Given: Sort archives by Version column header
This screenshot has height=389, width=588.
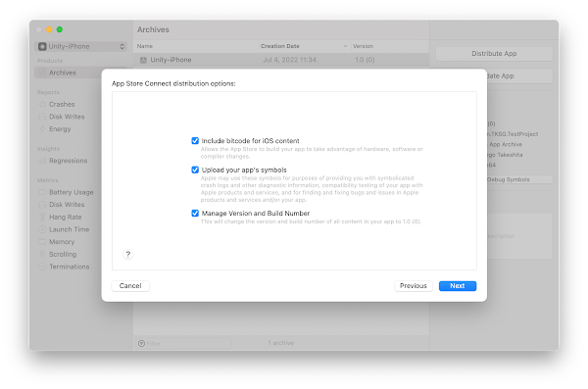Looking at the screenshot, I should 390,46.
